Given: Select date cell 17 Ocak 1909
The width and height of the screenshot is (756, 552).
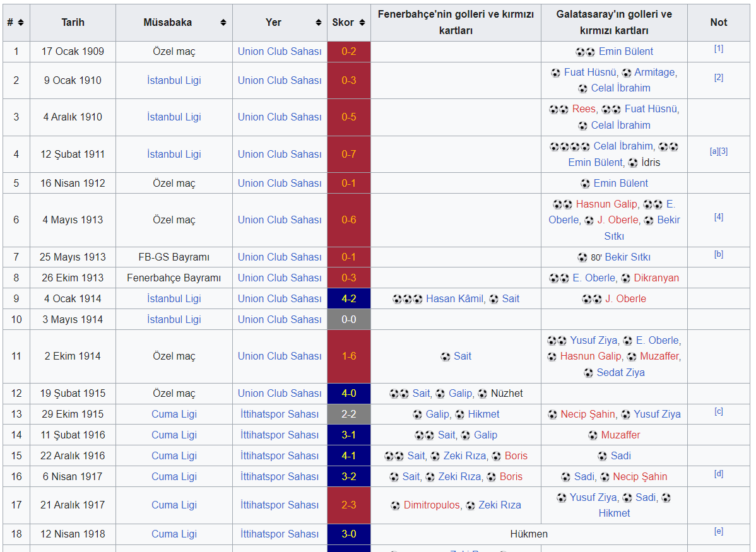Looking at the screenshot, I should coord(73,52).
